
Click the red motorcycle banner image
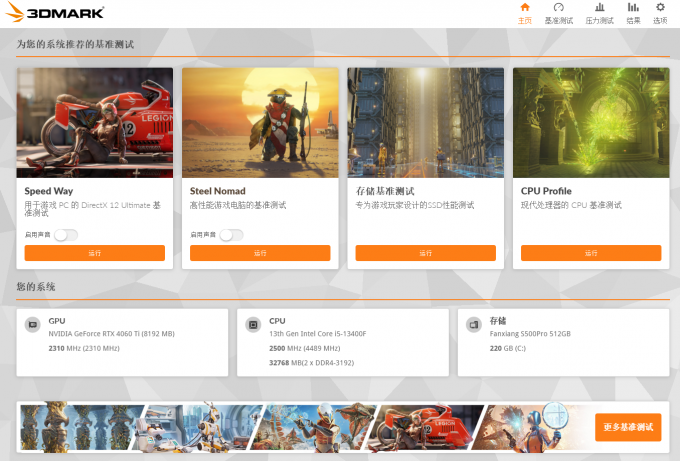point(425,427)
